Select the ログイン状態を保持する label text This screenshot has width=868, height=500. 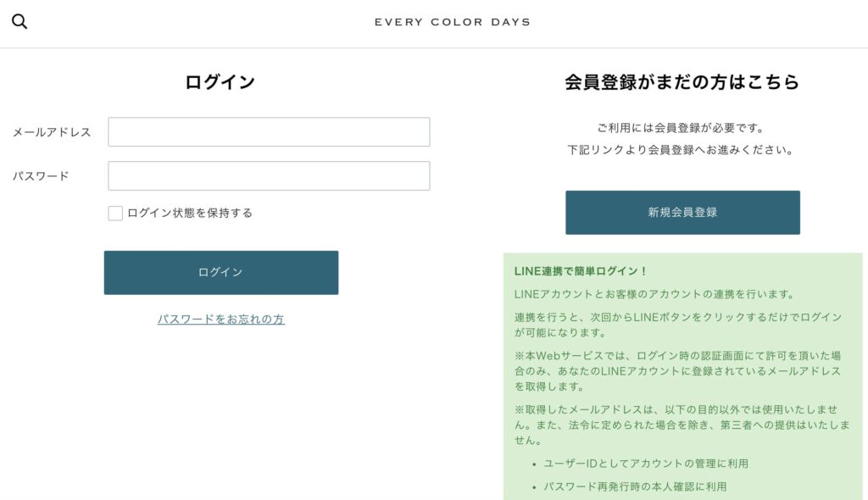click(x=190, y=214)
